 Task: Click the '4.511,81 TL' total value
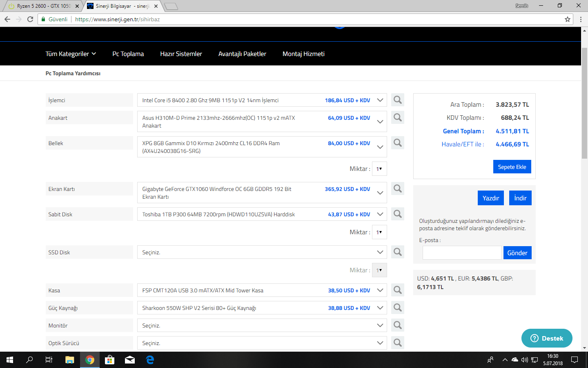point(512,131)
